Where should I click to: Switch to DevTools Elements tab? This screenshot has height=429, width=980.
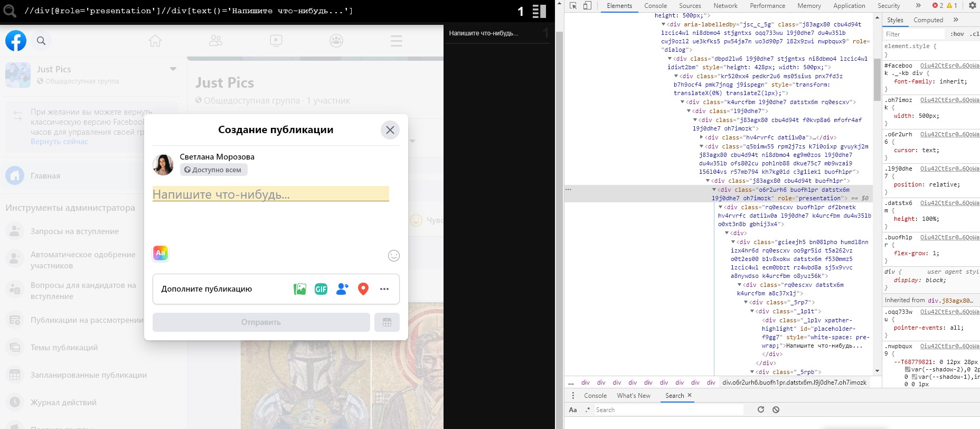619,6
